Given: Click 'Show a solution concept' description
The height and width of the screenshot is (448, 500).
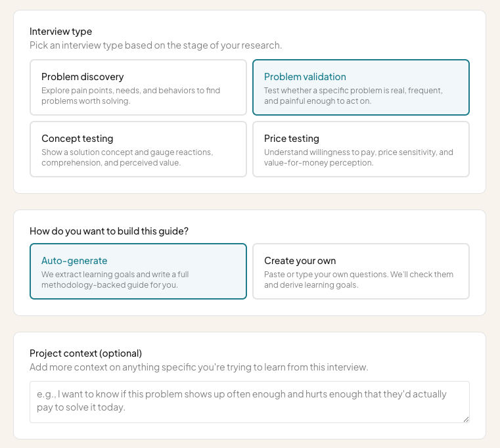Looking at the screenshot, I should pos(127,157).
